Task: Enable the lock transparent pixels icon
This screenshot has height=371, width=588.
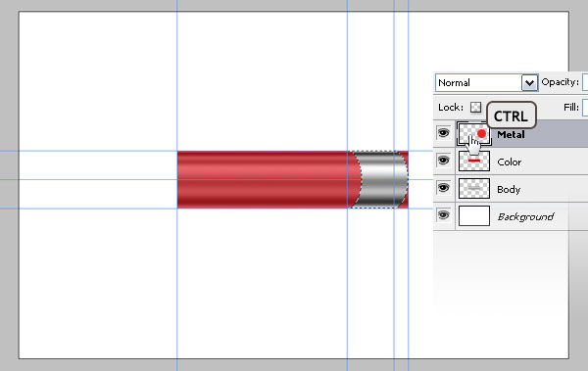Action: (x=476, y=108)
